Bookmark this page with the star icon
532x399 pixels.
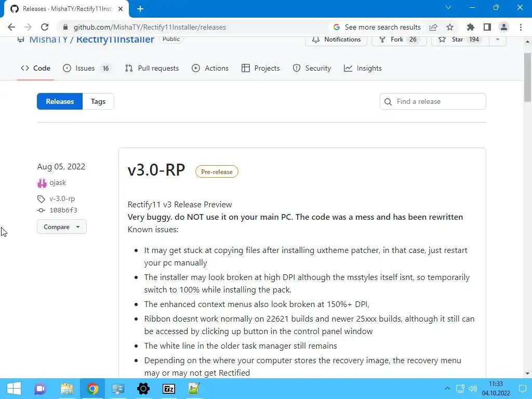point(450,27)
